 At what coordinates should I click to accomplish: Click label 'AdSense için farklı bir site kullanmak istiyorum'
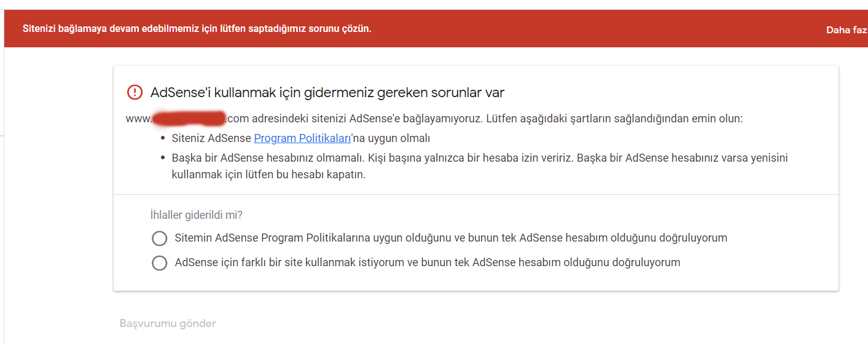[x=428, y=262]
